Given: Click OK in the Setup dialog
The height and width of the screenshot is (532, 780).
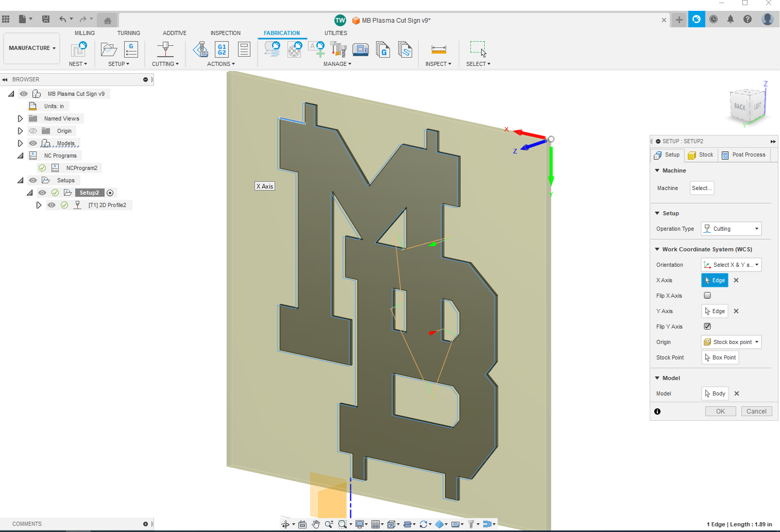Looking at the screenshot, I should [x=720, y=411].
